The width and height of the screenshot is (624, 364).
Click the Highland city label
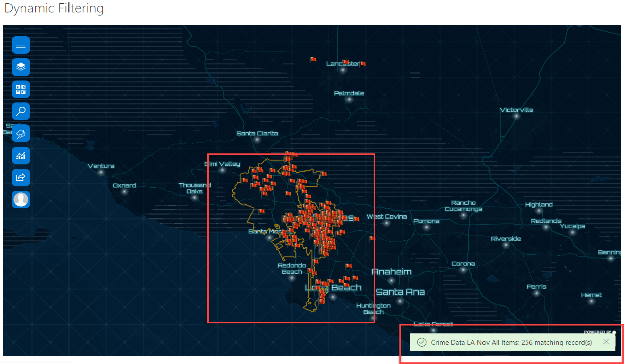[x=539, y=204]
